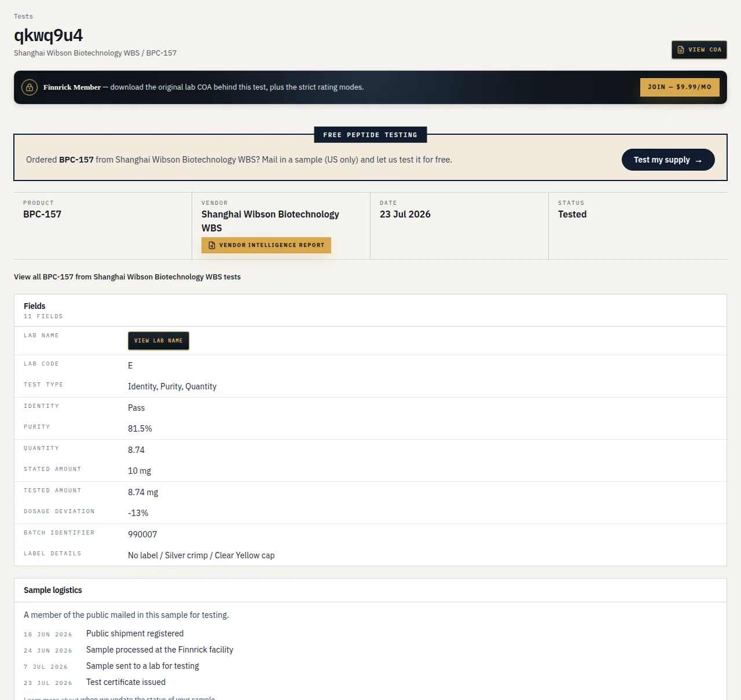This screenshot has width=741, height=700.
Task: Go to the Tests breadcrumb
Action: coord(24,16)
